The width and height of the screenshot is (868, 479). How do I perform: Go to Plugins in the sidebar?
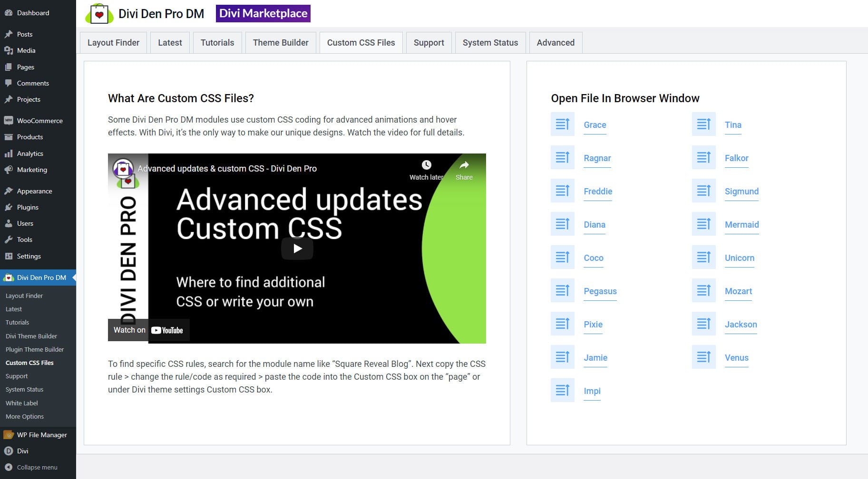click(28, 207)
